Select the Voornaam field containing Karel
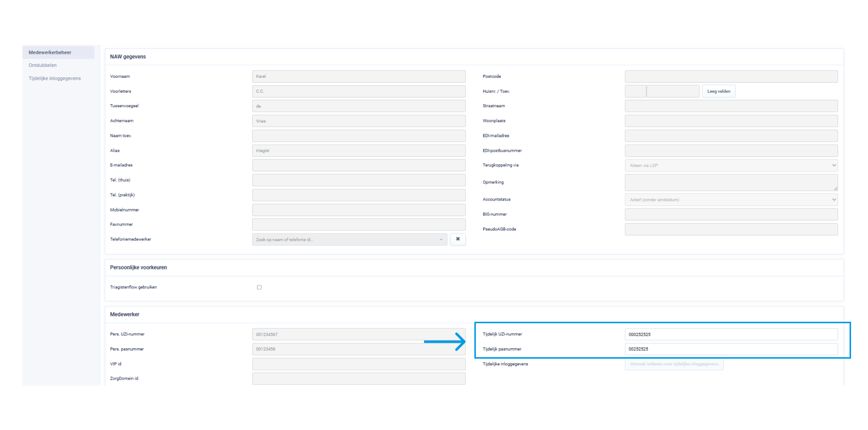The height and width of the screenshot is (430, 868). (x=358, y=77)
